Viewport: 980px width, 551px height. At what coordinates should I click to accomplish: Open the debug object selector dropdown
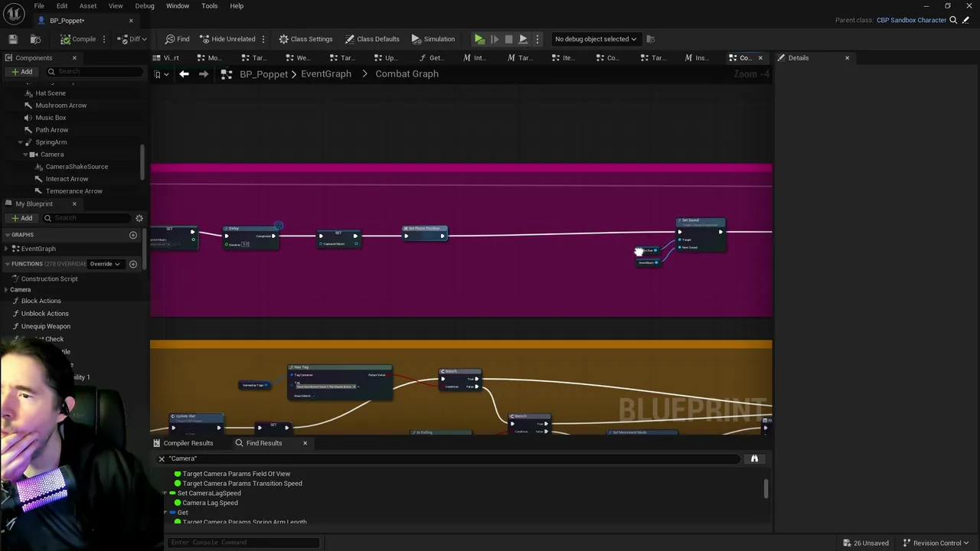coord(596,39)
